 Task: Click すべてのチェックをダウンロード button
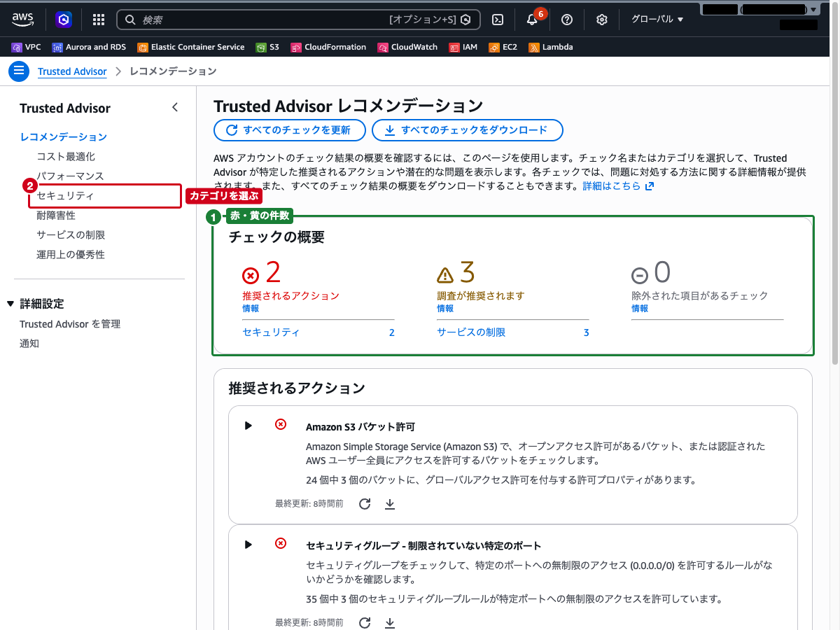pos(468,130)
